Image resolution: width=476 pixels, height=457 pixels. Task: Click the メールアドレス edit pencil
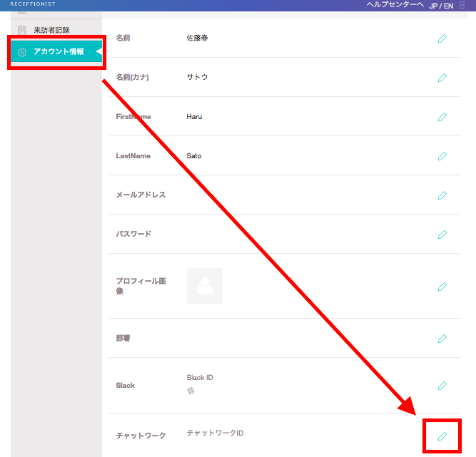(442, 195)
